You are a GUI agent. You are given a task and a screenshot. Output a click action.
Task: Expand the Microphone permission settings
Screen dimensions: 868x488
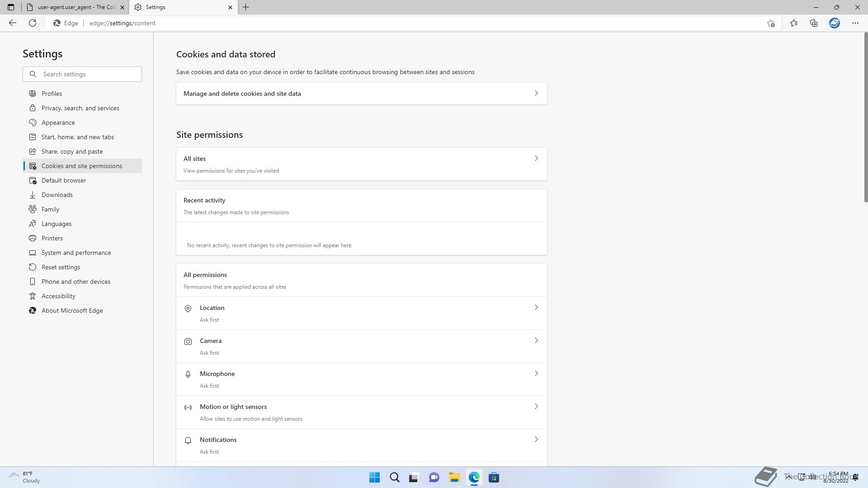pyautogui.click(x=361, y=379)
